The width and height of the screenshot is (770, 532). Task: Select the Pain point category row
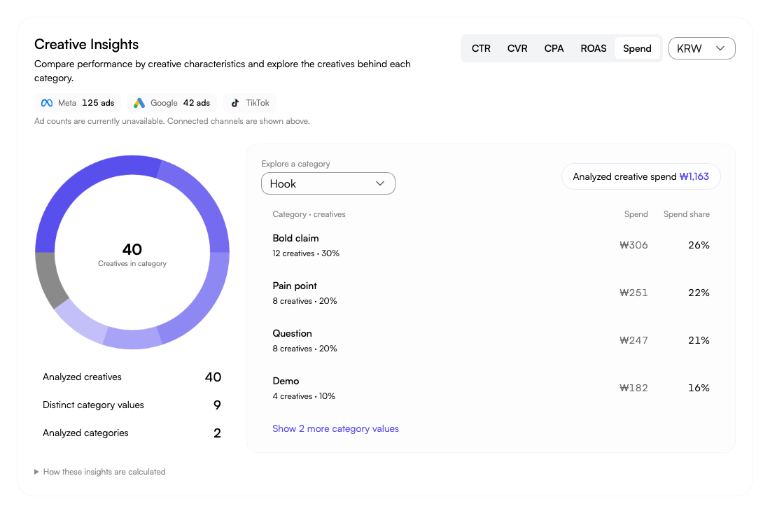pyautogui.click(x=491, y=293)
